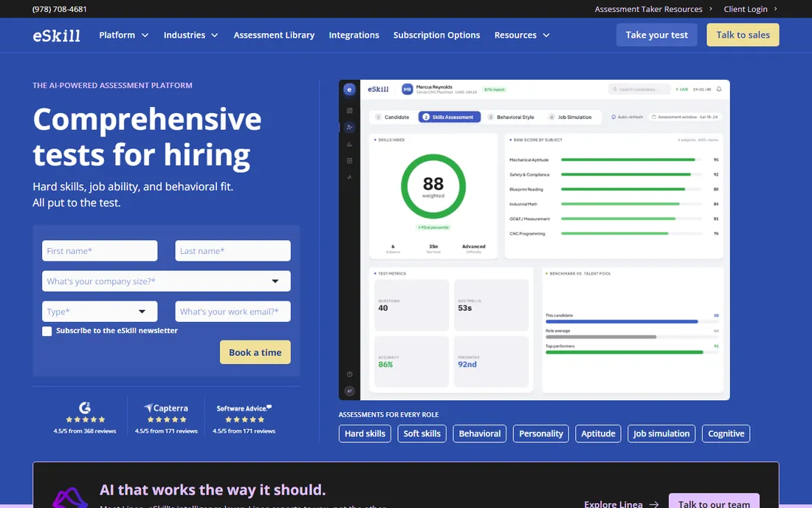Click the notification bell in dashboard preview

tap(719, 89)
